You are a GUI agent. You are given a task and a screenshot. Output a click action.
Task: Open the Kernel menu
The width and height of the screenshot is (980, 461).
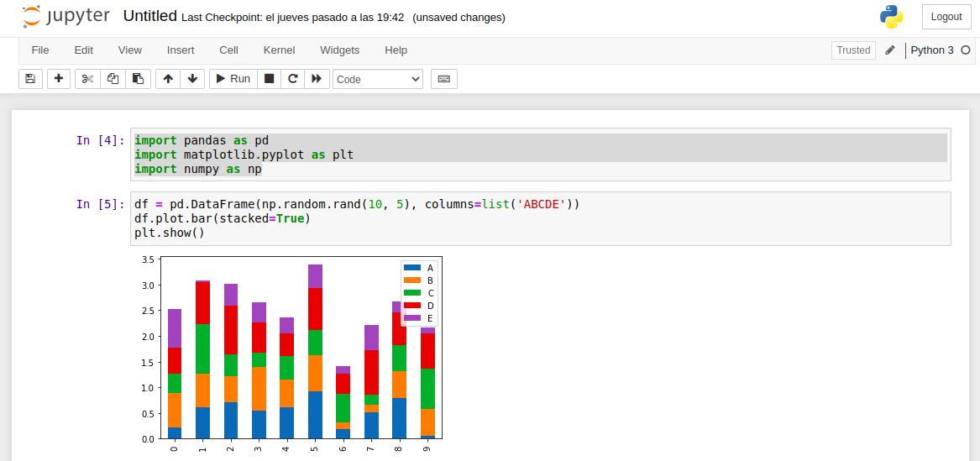click(279, 50)
